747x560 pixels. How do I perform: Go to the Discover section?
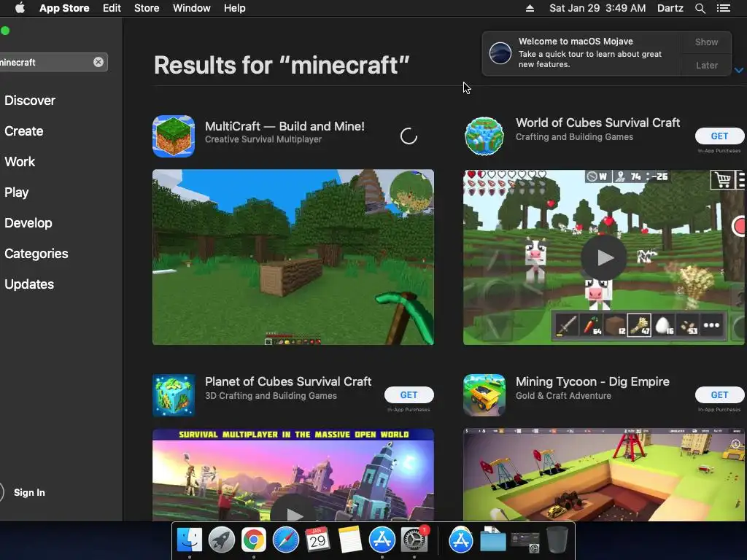tap(30, 101)
